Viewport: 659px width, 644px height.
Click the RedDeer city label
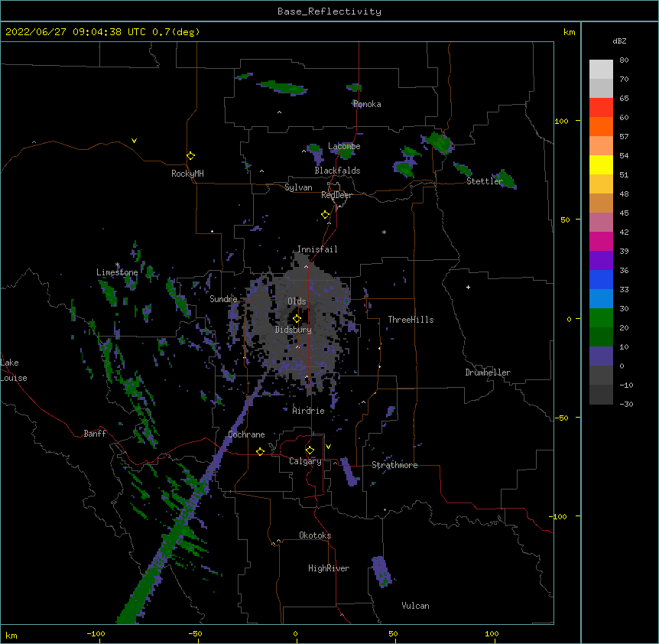tap(336, 195)
